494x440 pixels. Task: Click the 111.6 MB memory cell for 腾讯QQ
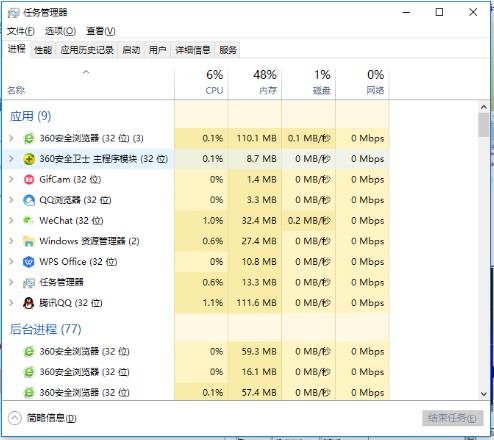(255, 303)
